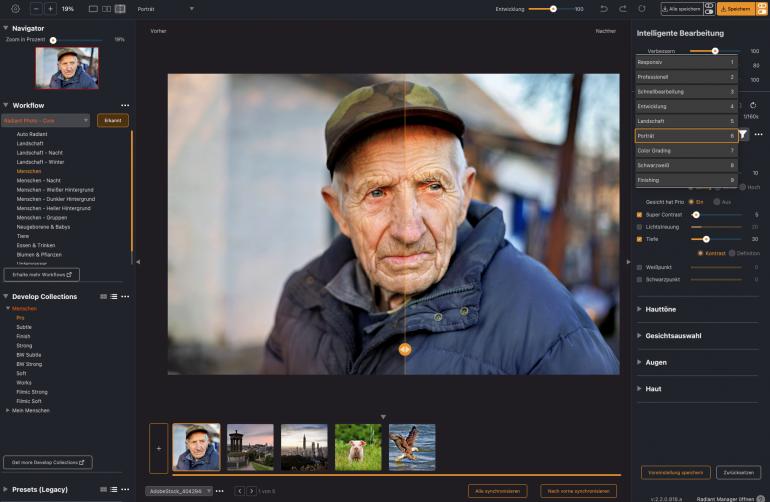Choose Color Grading from the mode list

tap(686, 150)
